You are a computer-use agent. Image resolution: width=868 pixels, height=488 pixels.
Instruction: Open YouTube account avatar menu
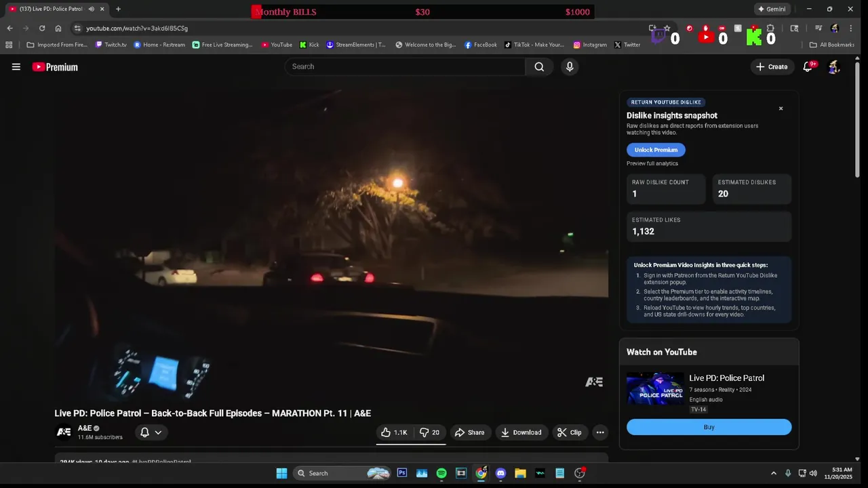[834, 66]
